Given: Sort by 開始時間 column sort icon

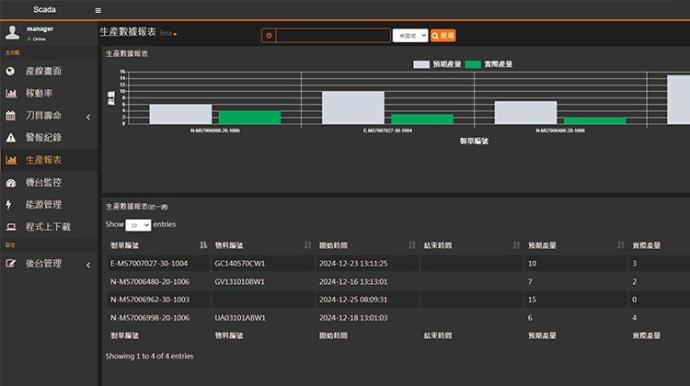Looking at the screenshot, I should click(x=411, y=245).
